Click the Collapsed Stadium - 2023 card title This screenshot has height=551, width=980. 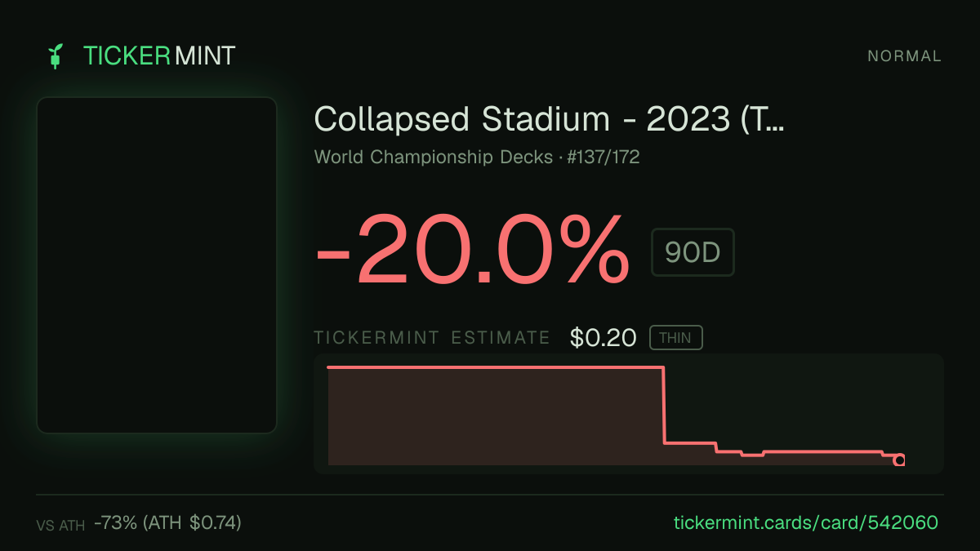pyautogui.click(x=549, y=120)
